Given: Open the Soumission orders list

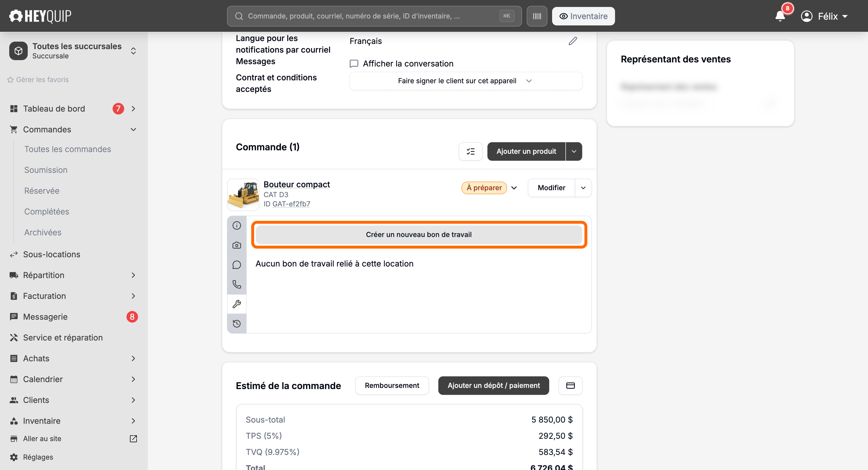Looking at the screenshot, I should tap(46, 170).
